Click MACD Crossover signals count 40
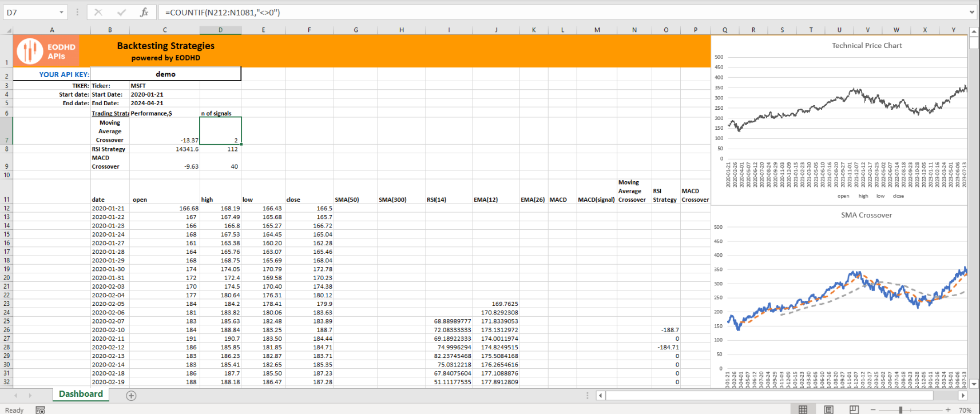This screenshot has height=414, width=980. click(220, 162)
